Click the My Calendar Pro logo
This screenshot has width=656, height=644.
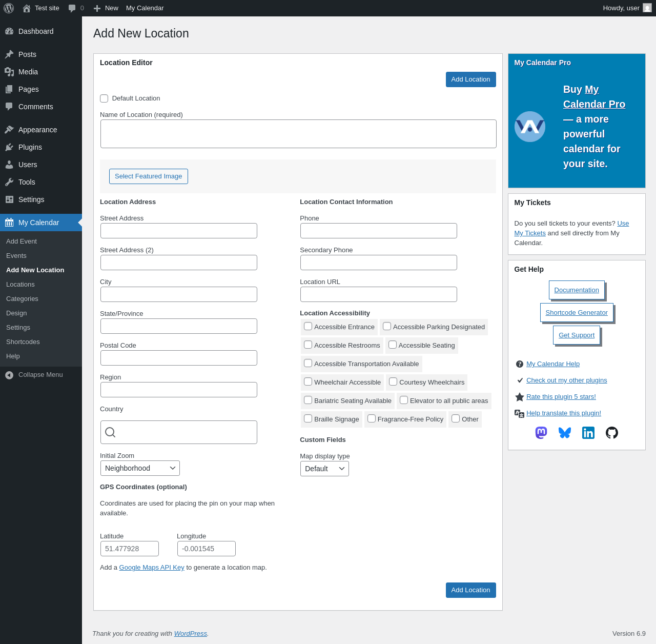[x=529, y=127]
